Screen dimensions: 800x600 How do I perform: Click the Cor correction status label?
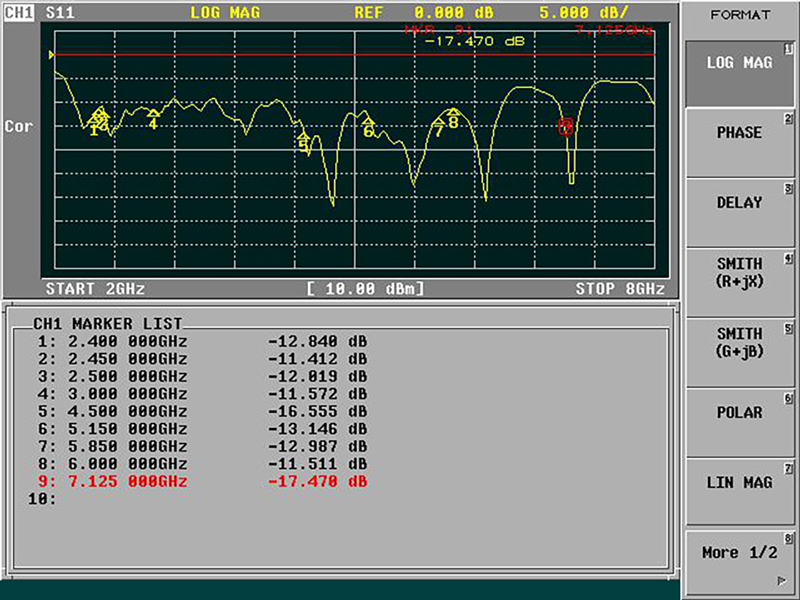point(19,126)
